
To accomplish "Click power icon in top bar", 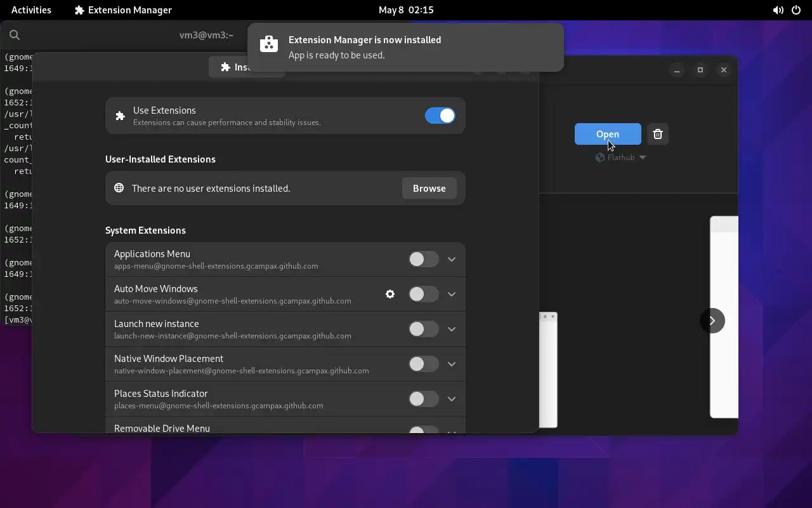I will click(797, 10).
